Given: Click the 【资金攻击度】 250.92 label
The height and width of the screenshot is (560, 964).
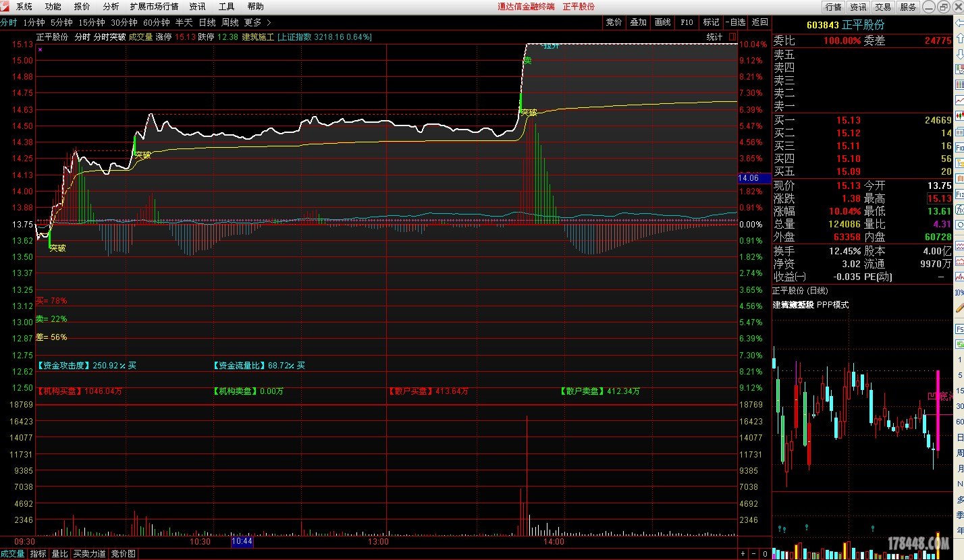Looking at the screenshot, I should click(x=88, y=365).
